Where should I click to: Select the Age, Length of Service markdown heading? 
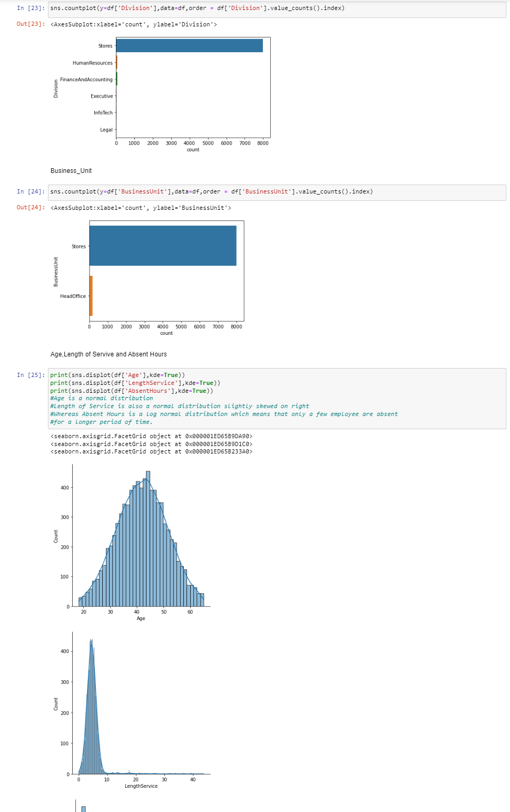click(x=108, y=354)
